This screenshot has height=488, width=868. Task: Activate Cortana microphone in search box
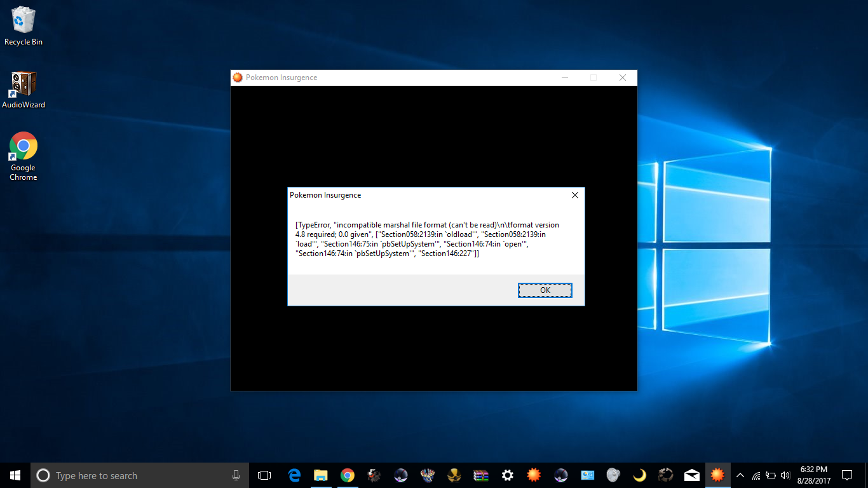(236, 475)
